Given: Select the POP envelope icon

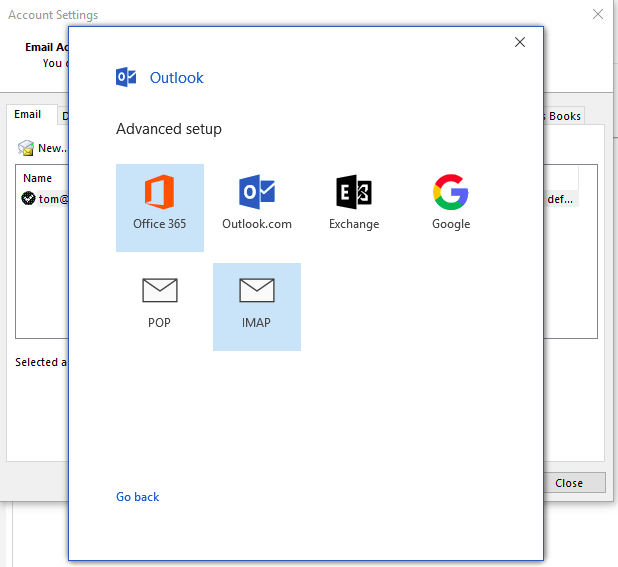Looking at the screenshot, I should pos(160,290).
